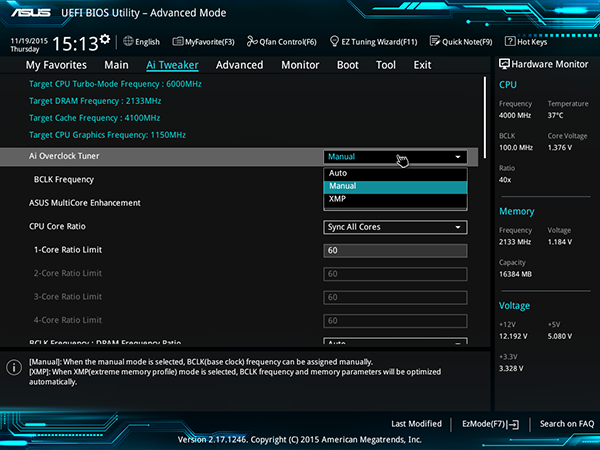Viewport: 600px width, 450px height.
Task: Click the info icon beside help text
Action: [14, 368]
